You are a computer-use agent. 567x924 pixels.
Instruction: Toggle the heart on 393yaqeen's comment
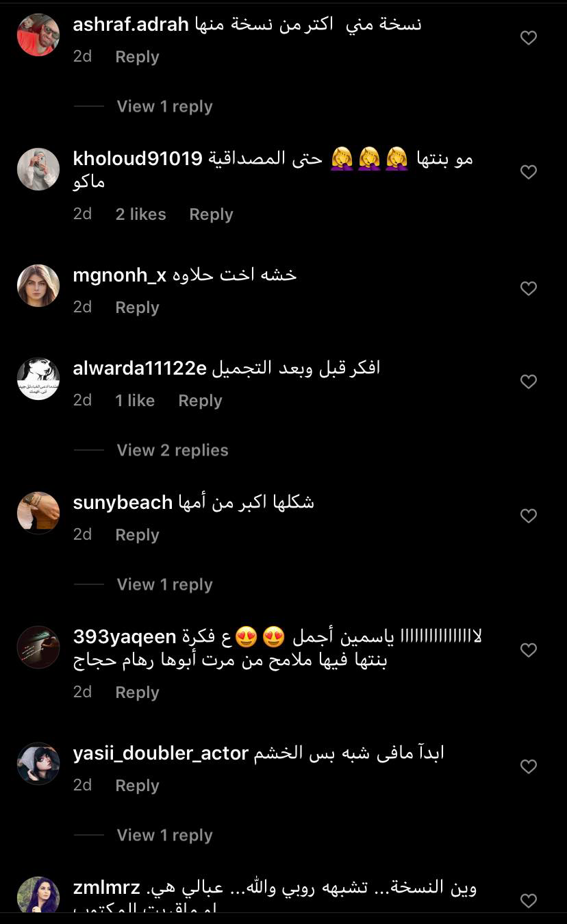[x=529, y=649]
